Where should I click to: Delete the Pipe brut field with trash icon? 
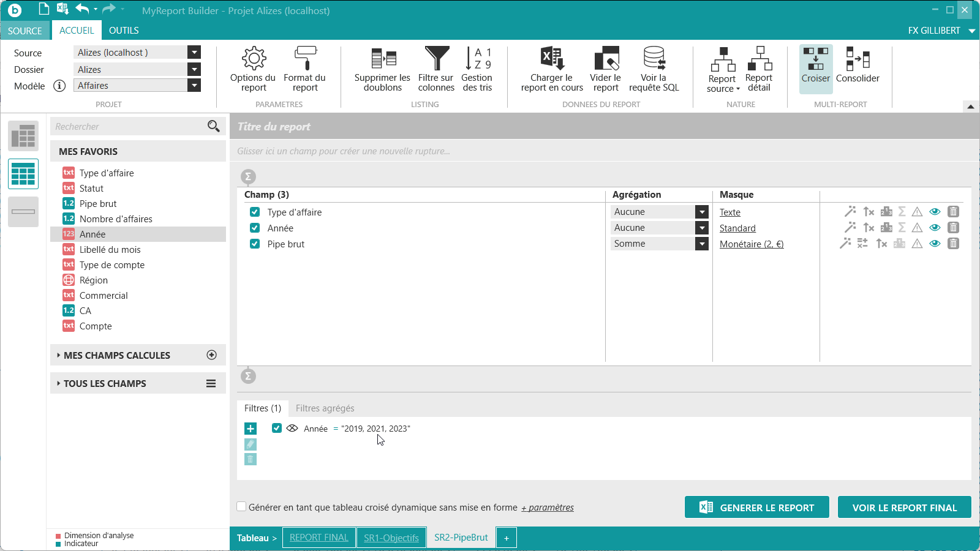953,244
